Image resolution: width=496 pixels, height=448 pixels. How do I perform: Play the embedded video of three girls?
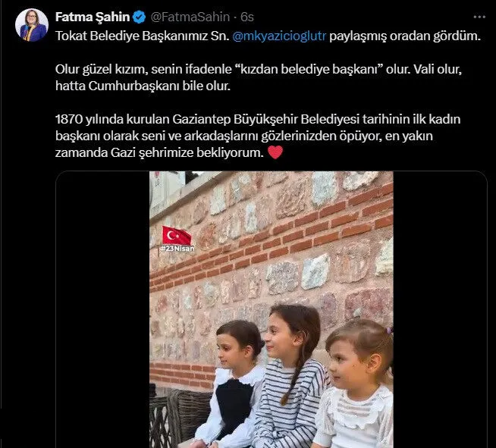tap(271, 309)
